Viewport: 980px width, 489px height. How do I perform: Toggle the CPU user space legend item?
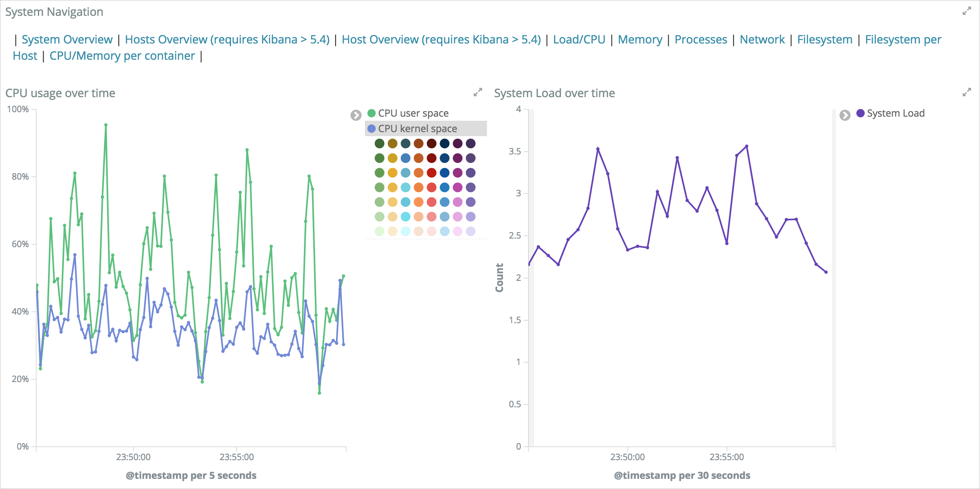click(413, 113)
